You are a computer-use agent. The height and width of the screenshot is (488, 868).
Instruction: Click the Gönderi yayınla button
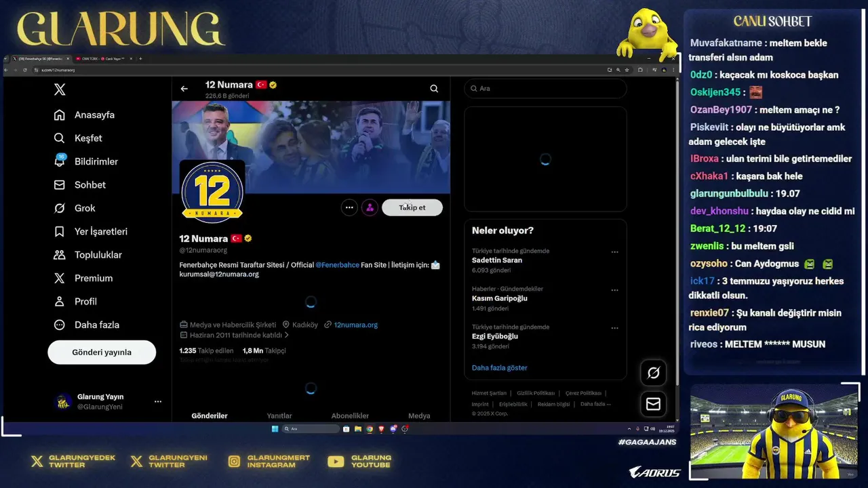102,352
